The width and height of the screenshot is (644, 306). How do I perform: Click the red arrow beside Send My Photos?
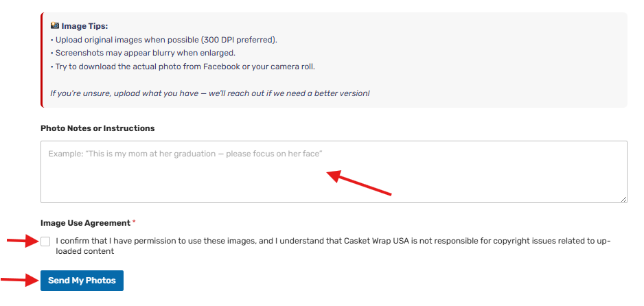(19, 280)
